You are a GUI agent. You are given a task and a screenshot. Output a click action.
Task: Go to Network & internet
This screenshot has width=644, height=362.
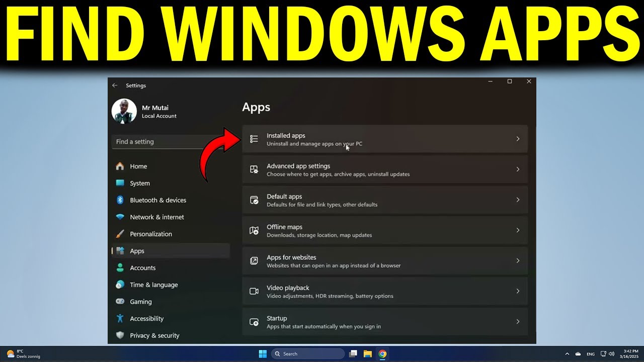(x=171, y=217)
